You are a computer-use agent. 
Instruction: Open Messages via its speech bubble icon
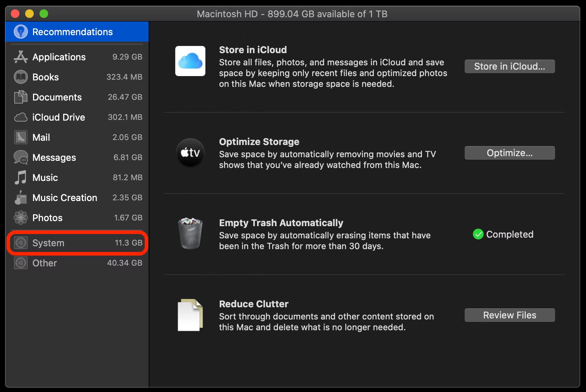(20, 158)
